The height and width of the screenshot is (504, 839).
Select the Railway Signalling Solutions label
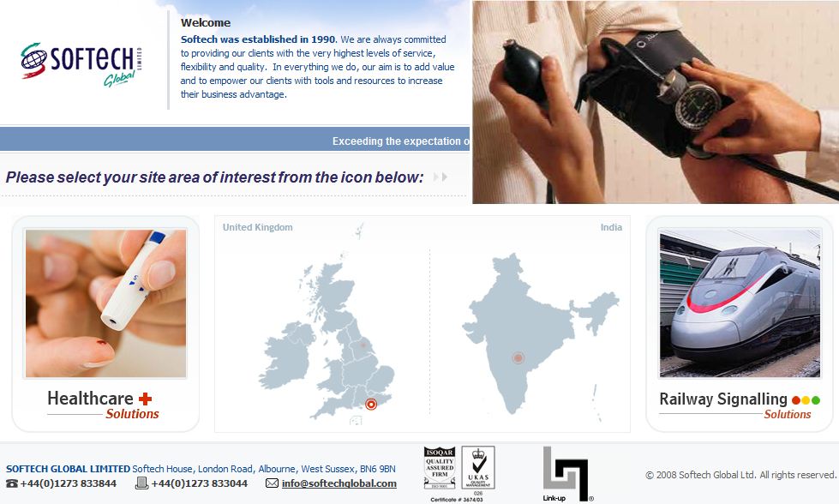tap(740, 405)
